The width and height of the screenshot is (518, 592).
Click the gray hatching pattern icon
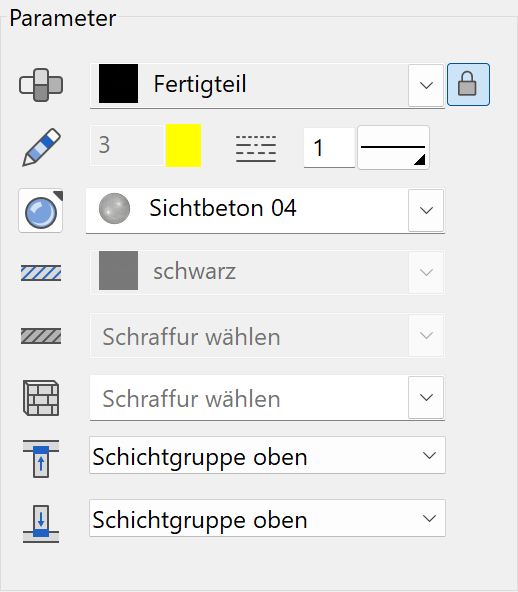[41, 336]
